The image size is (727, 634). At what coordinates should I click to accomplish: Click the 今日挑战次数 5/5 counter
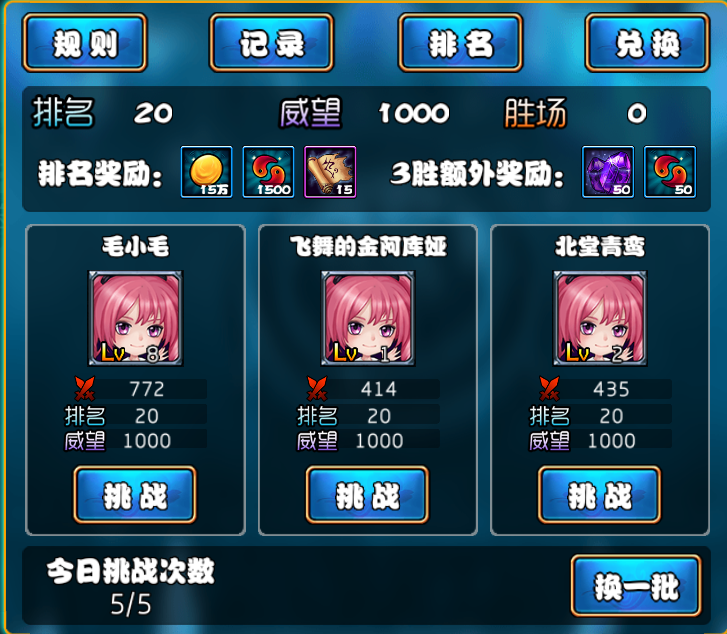131,587
